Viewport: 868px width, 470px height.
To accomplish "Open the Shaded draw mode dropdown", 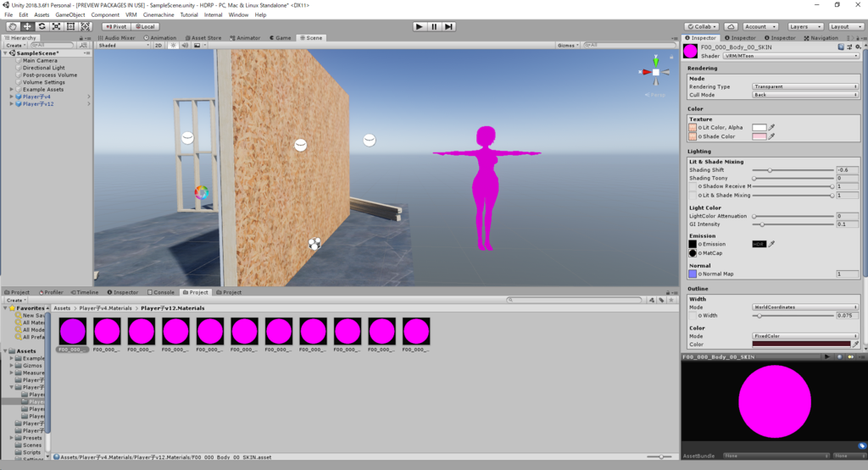I will click(x=124, y=46).
